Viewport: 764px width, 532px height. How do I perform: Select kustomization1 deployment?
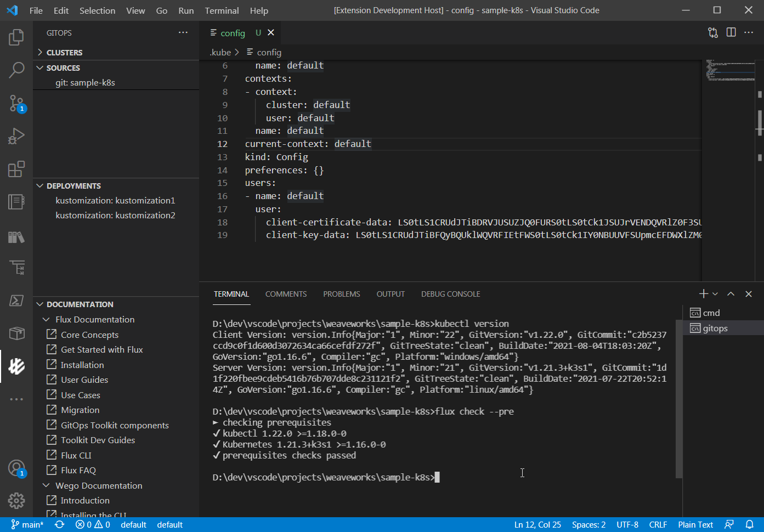(x=116, y=201)
